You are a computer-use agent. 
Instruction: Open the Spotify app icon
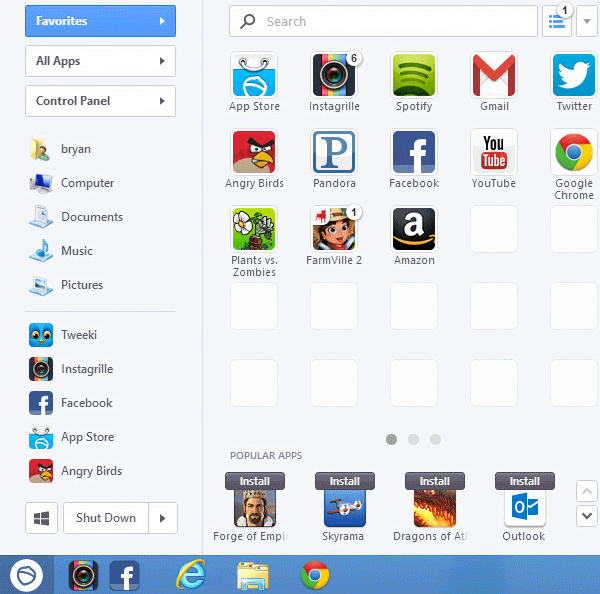[x=414, y=75]
